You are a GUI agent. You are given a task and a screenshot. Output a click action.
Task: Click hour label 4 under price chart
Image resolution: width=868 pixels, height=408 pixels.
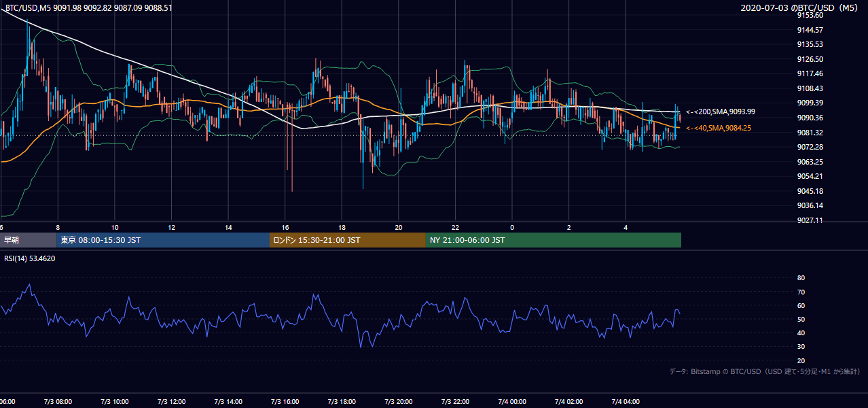626,227
